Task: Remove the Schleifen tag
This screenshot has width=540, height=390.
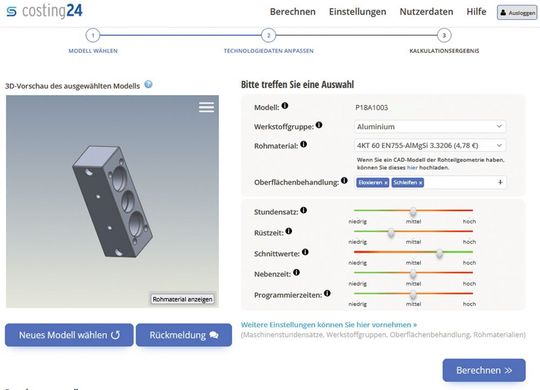Action: [420, 183]
